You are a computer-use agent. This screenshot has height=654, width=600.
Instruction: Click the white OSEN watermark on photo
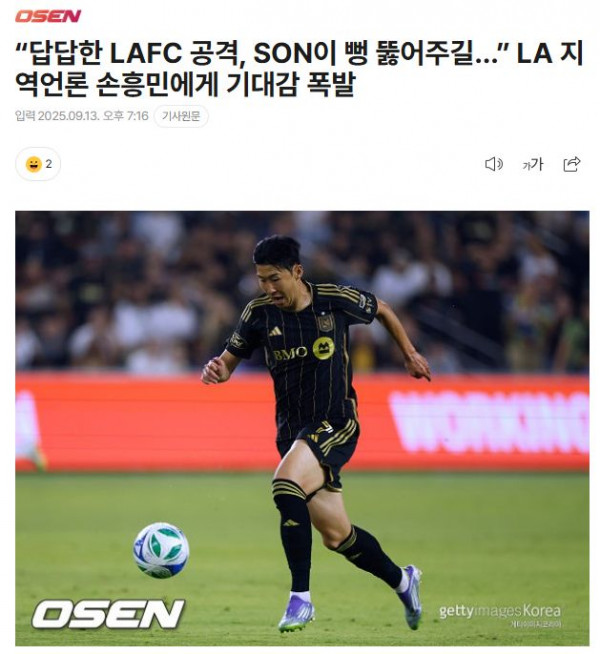point(108,614)
